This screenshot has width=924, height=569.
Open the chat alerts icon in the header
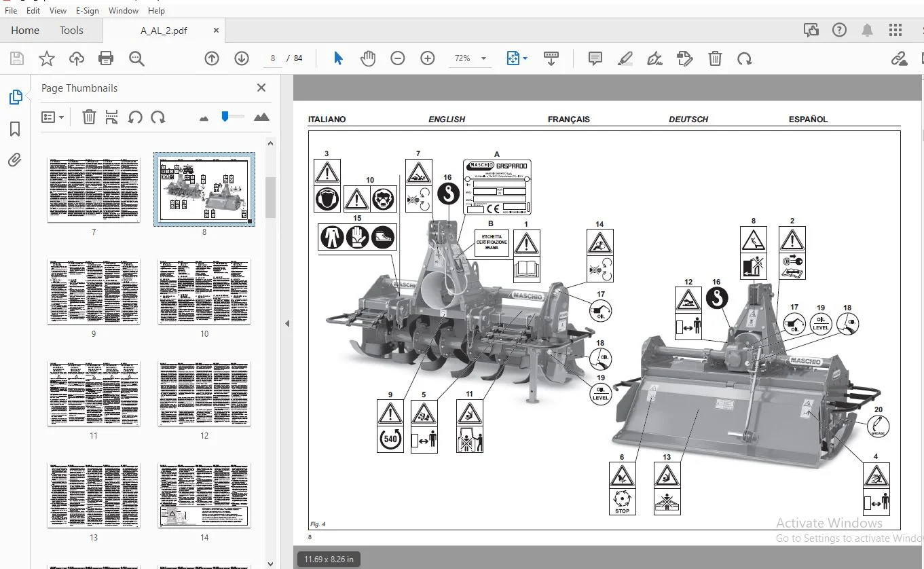(x=811, y=30)
